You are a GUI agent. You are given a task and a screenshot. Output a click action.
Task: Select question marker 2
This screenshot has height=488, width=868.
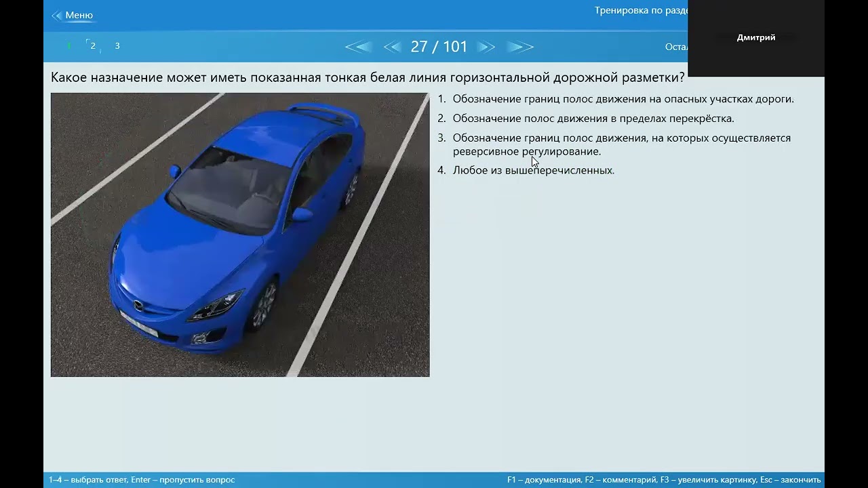point(92,46)
